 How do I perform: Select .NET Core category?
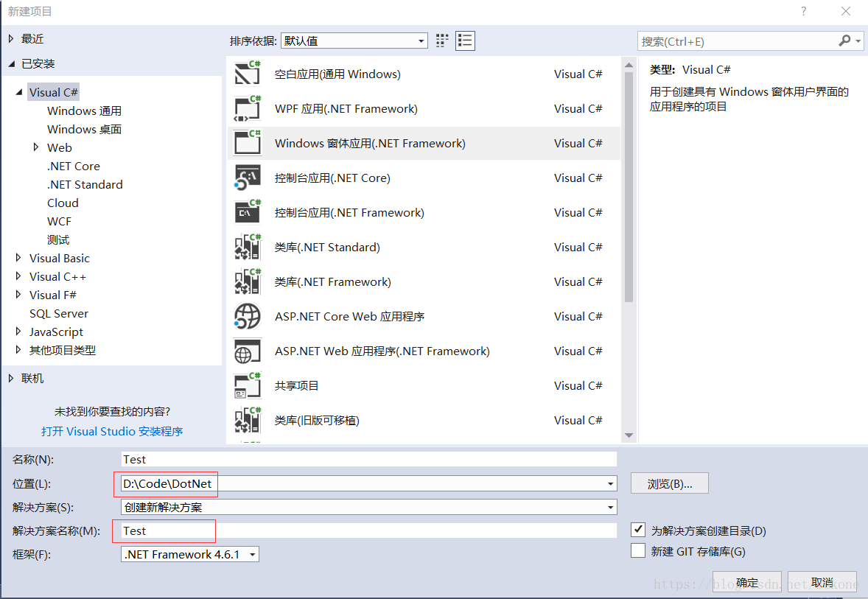tap(74, 166)
